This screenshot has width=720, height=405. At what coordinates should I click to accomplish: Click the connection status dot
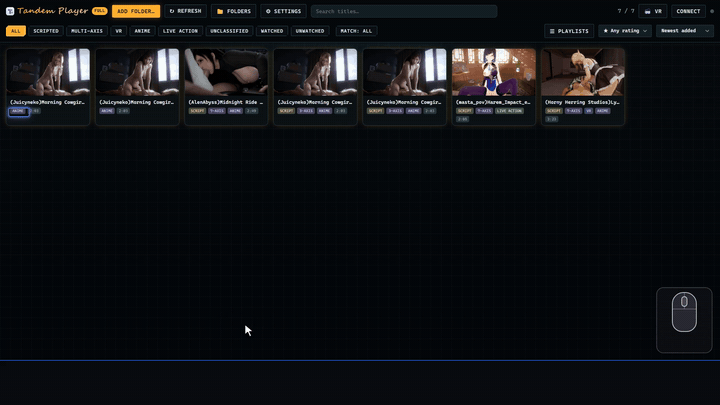(712, 11)
